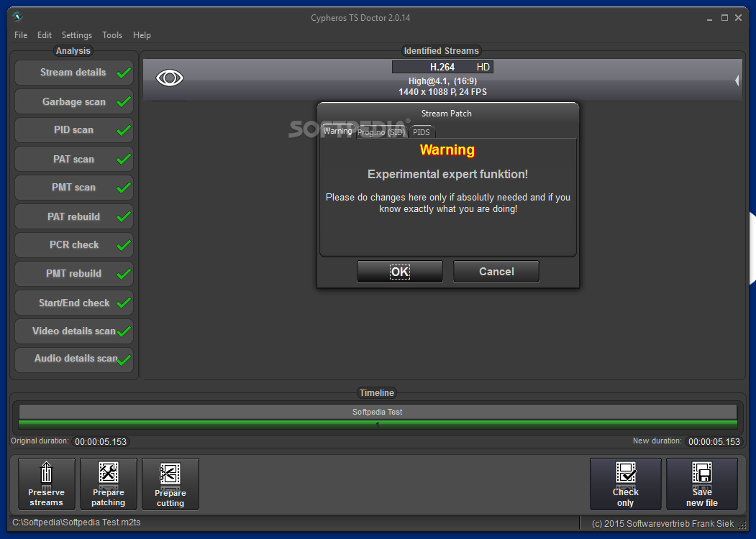Expand the arrow beside the H.264 stream

[737, 80]
